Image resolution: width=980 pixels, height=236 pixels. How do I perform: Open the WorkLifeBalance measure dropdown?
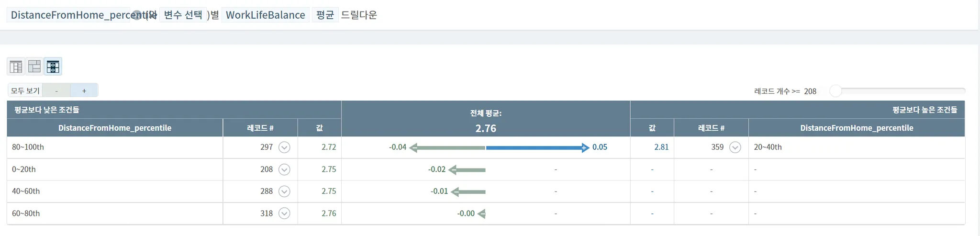265,15
